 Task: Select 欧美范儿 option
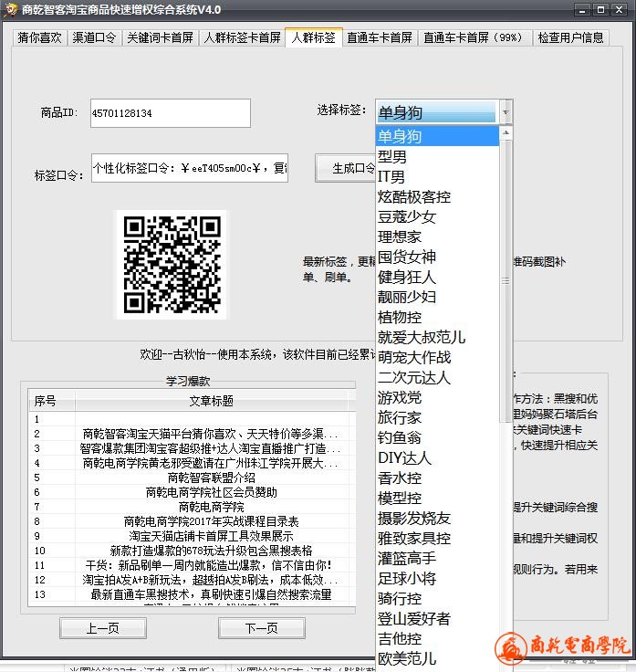click(437, 658)
